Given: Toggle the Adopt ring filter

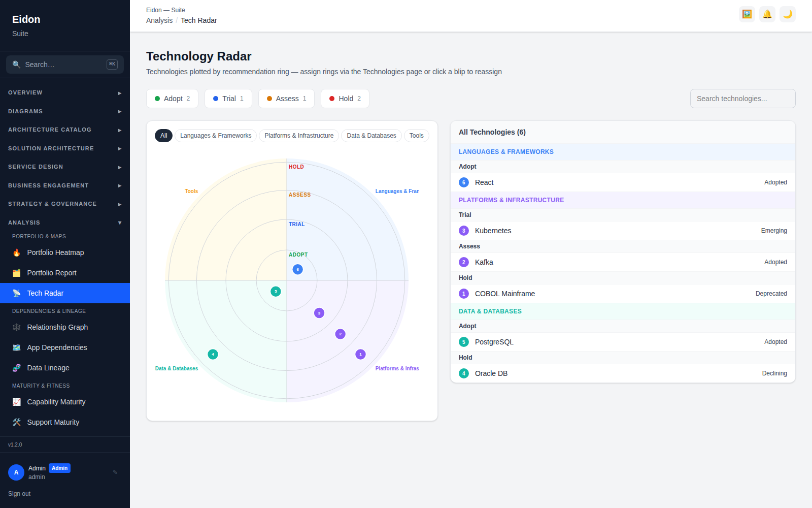Looking at the screenshot, I should 172,99.
